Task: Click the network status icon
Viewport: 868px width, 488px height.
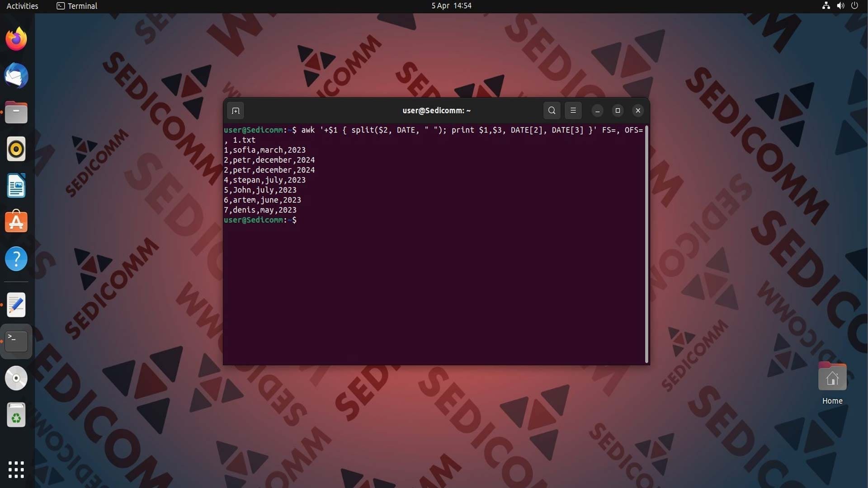Action: coord(826,6)
